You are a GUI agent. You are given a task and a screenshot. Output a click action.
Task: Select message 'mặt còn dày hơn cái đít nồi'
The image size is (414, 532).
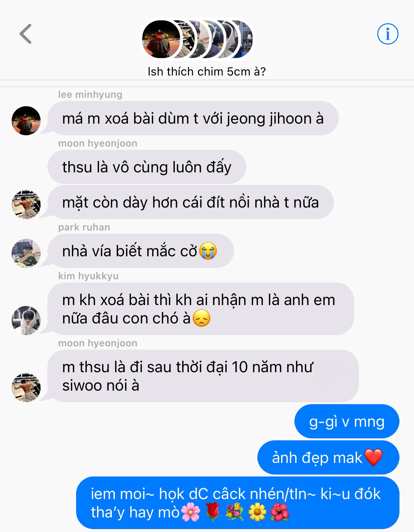tap(191, 202)
